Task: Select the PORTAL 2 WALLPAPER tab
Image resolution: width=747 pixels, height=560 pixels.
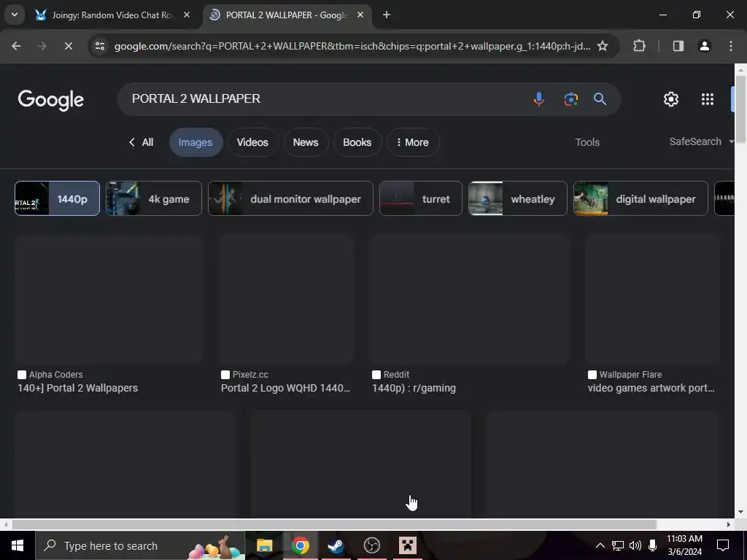Action: coord(287,15)
